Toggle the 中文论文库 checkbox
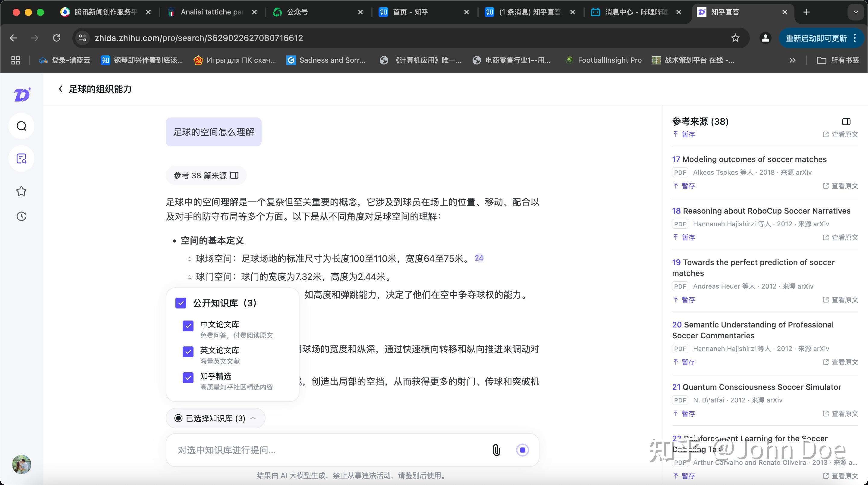 (188, 326)
